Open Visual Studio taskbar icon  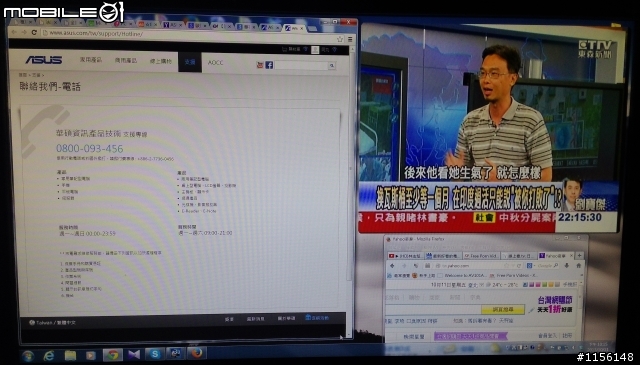pos(134,354)
